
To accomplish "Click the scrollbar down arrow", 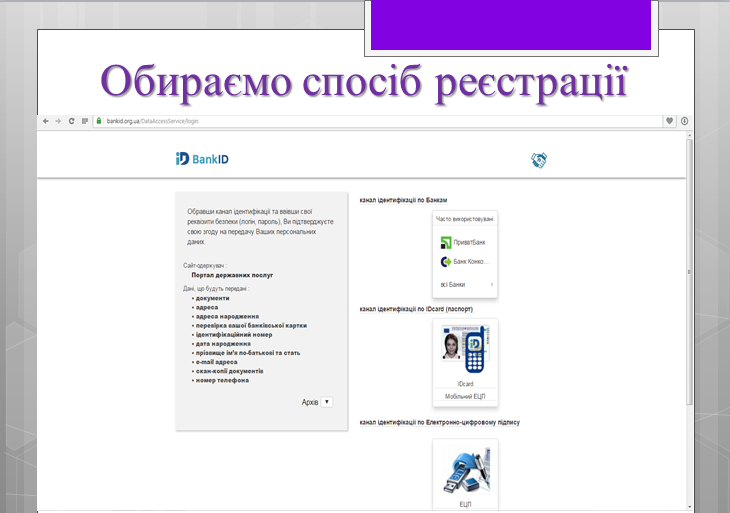I will (689, 507).
